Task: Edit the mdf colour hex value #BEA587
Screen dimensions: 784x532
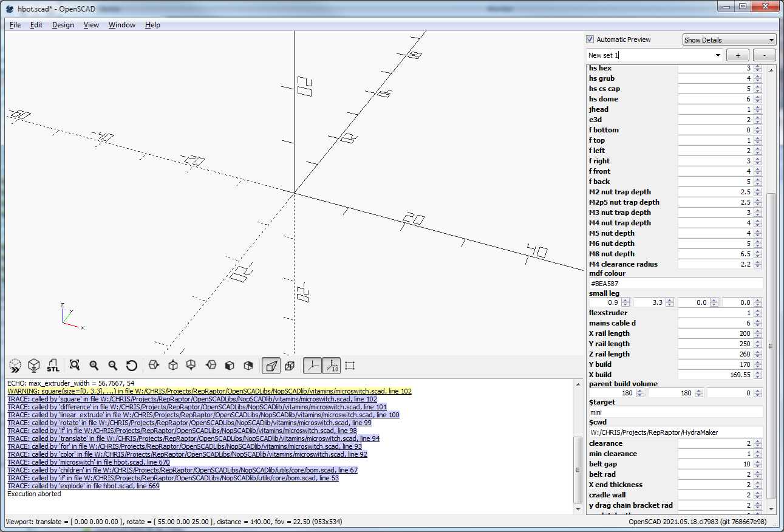Action: click(x=675, y=283)
